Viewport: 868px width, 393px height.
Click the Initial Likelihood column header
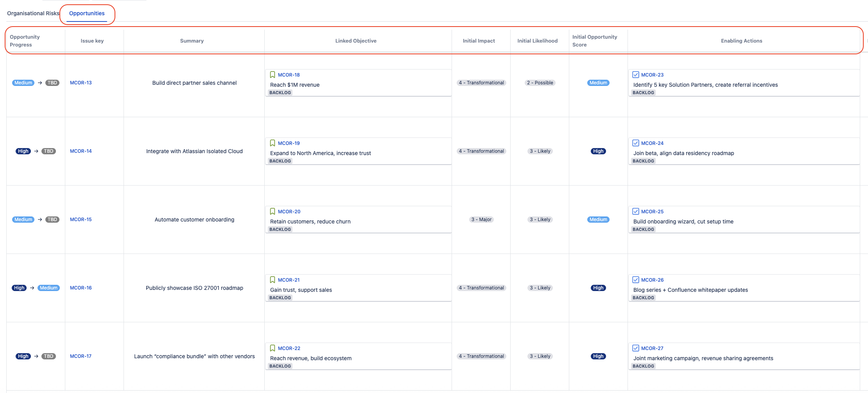(538, 41)
